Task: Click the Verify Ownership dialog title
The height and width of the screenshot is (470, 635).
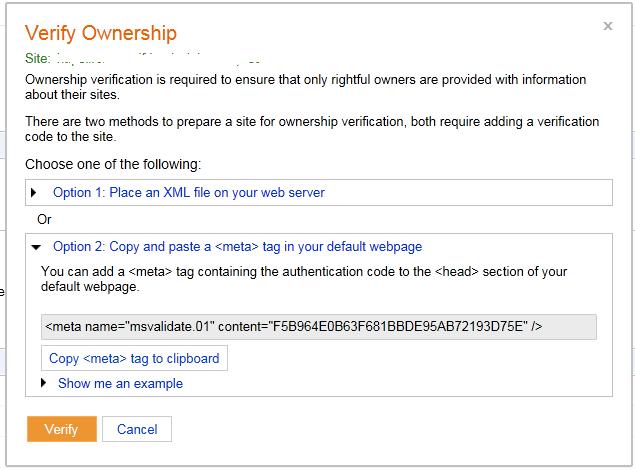Action: pos(100,34)
